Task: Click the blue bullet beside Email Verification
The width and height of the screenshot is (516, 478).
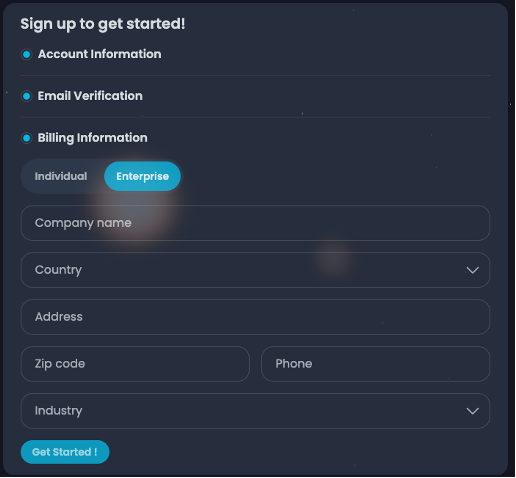Action: pyautogui.click(x=27, y=96)
